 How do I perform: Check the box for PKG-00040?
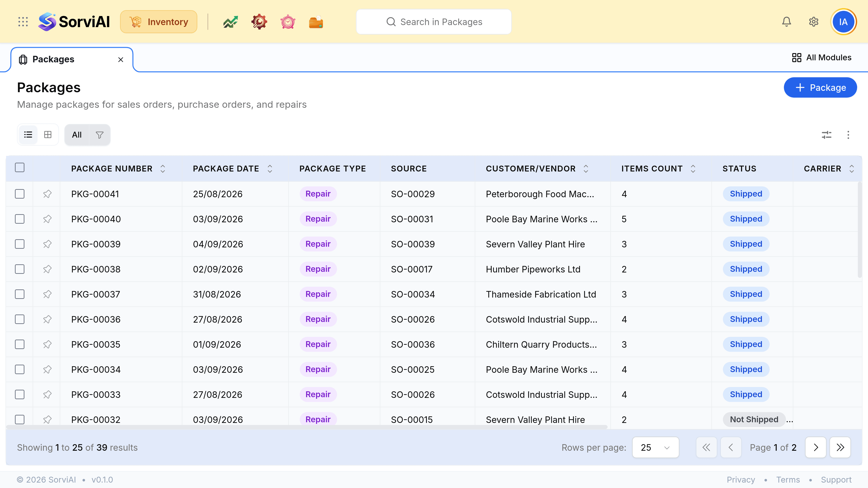point(20,219)
